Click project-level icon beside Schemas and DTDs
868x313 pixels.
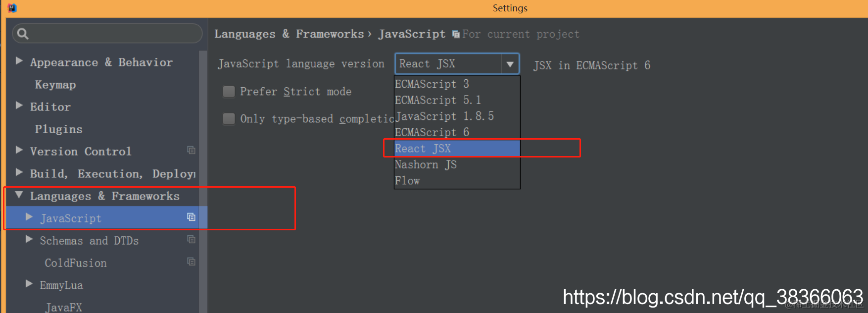(191, 239)
